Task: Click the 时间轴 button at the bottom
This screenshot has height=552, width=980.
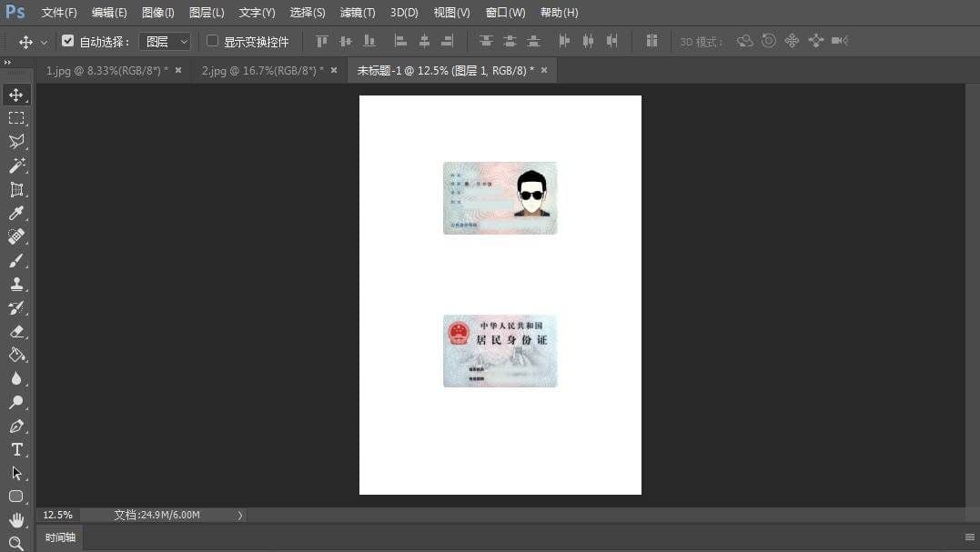Action: pyautogui.click(x=58, y=537)
